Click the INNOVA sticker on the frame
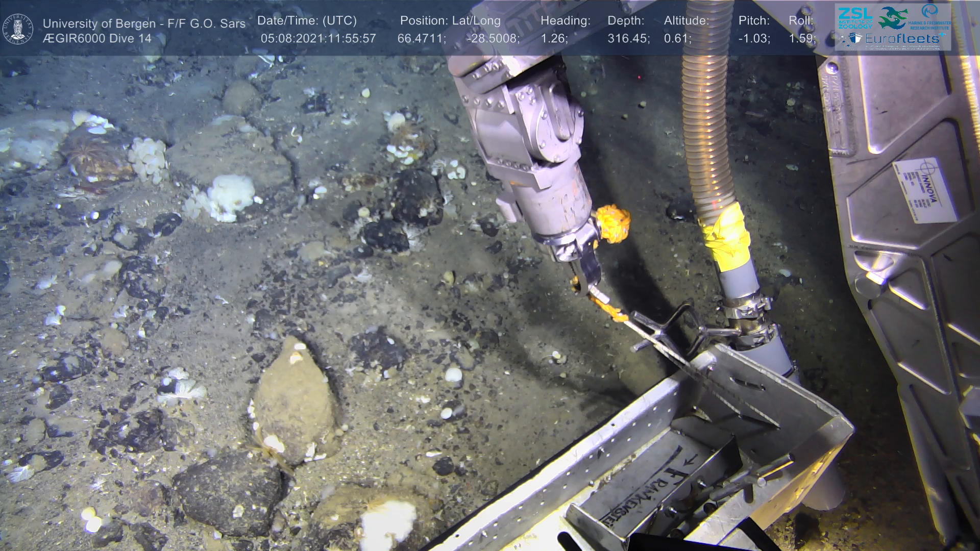Image resolution: width=980 pixels, height=551 pixels. (x=924, y=191)
